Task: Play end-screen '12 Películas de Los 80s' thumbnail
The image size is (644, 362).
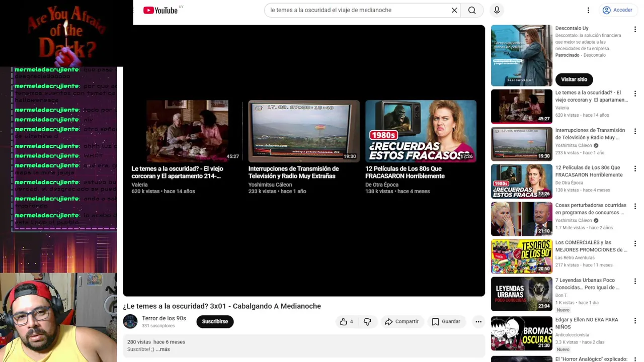Action: tap(421, 131)
